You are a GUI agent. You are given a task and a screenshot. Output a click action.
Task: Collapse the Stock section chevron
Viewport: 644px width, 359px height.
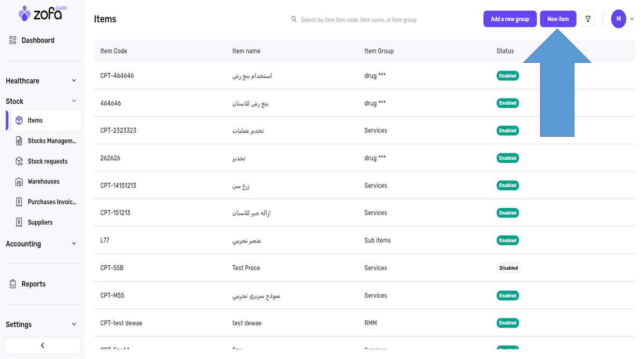coord(74,101)
